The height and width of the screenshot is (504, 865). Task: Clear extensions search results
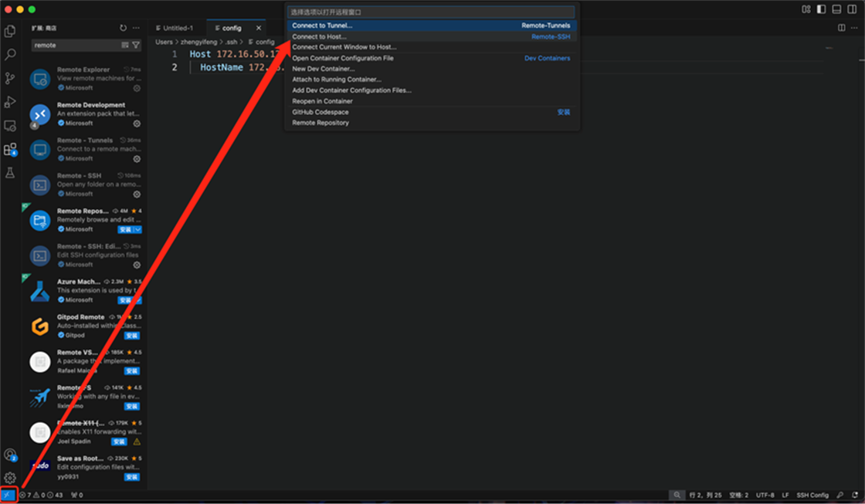125,46
